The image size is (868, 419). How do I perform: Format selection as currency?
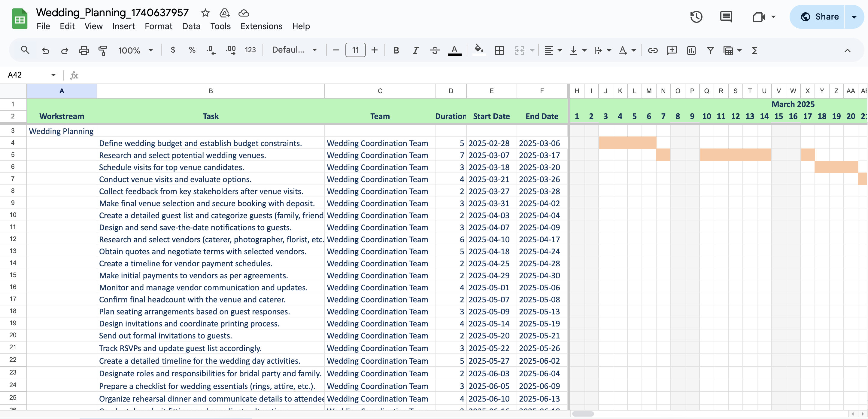tap(173, 50)
